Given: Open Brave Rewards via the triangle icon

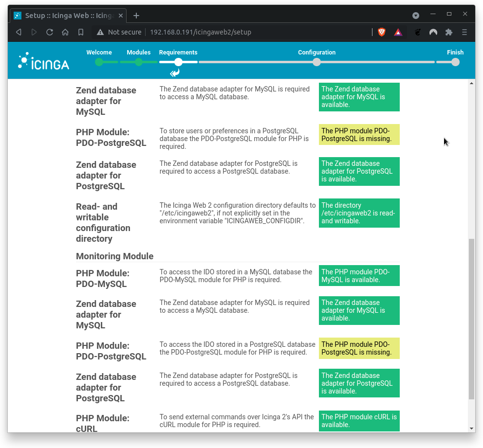Looking at the screenshot, I should 398,32.
